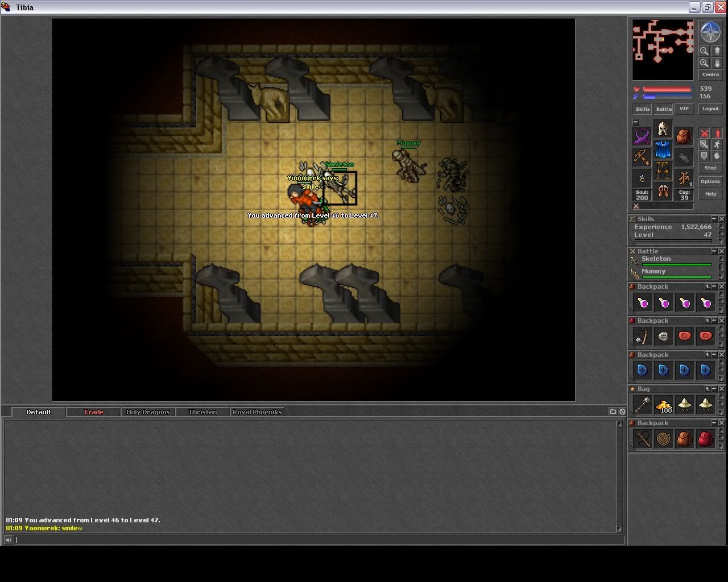This screenshot has height=582, width=728.
Task: Close current channel with the circle-slash icon
Action: point(622,411)
